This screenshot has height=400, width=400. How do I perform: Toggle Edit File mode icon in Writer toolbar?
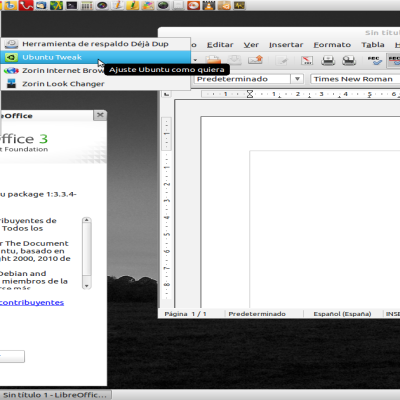282,60
